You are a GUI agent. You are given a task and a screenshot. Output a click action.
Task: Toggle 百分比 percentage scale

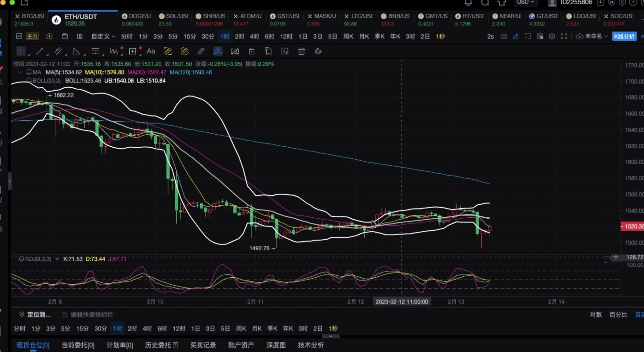click(618, 315)
